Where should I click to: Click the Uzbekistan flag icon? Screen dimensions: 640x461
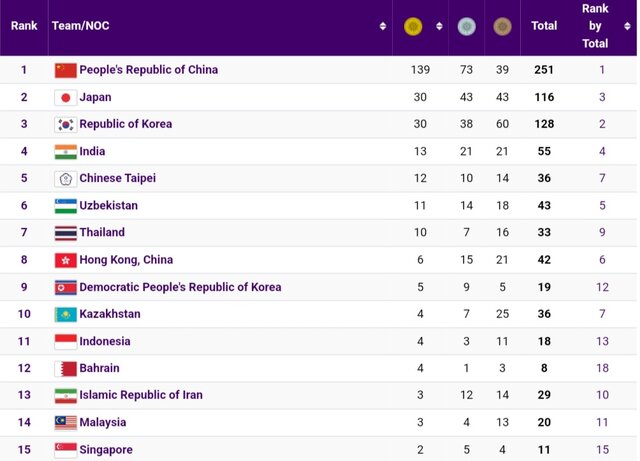(x=65, y=205)
